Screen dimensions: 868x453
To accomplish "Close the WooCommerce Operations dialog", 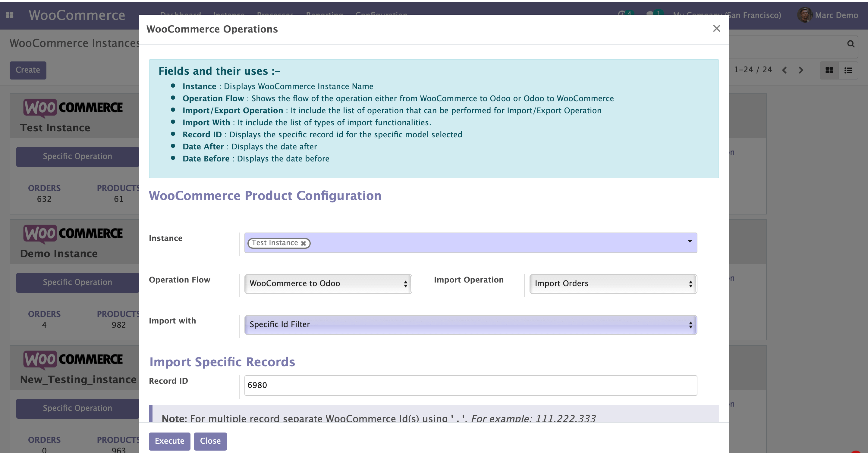I will pos(716,29).
